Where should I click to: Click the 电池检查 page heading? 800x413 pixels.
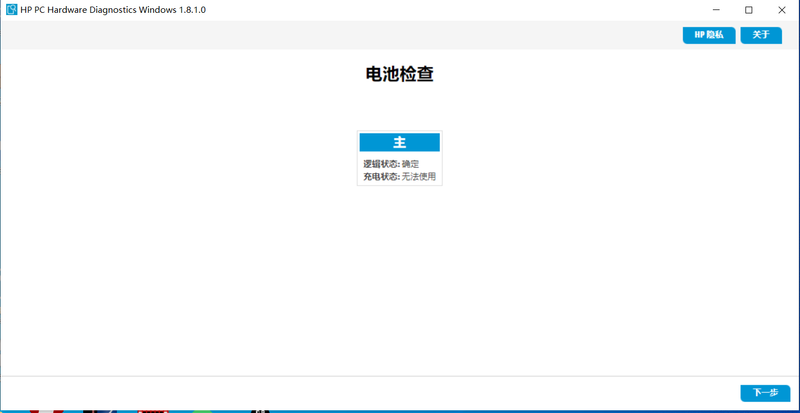click(399, 74)
